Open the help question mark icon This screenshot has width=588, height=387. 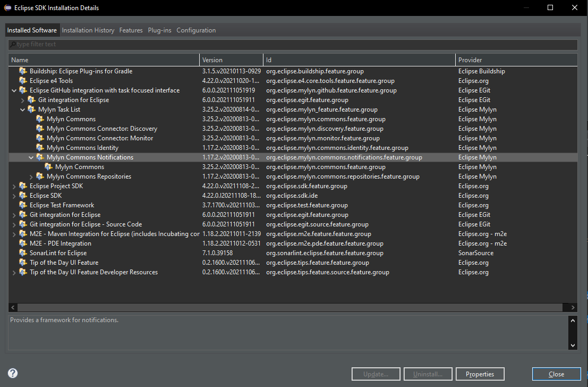click(13, 373)
